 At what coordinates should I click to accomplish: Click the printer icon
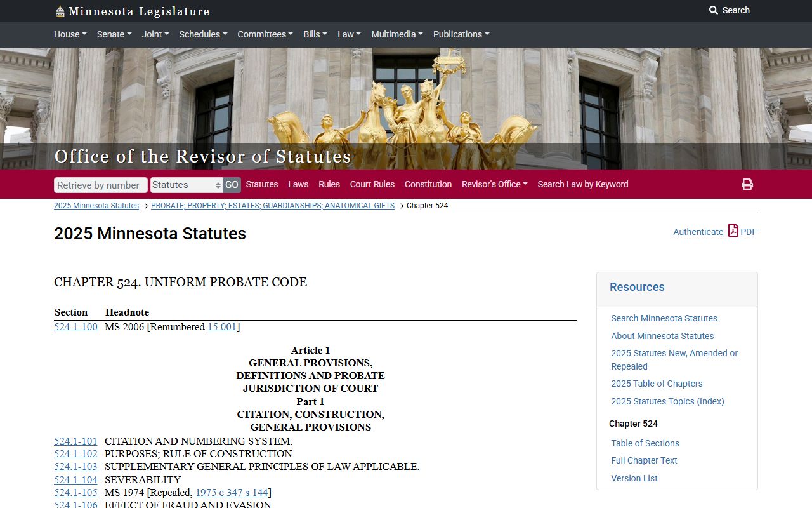click(x=747, y=184)
